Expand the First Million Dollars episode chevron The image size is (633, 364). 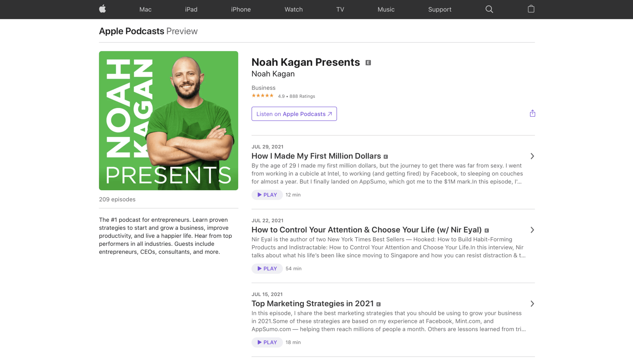pos(532,156)
